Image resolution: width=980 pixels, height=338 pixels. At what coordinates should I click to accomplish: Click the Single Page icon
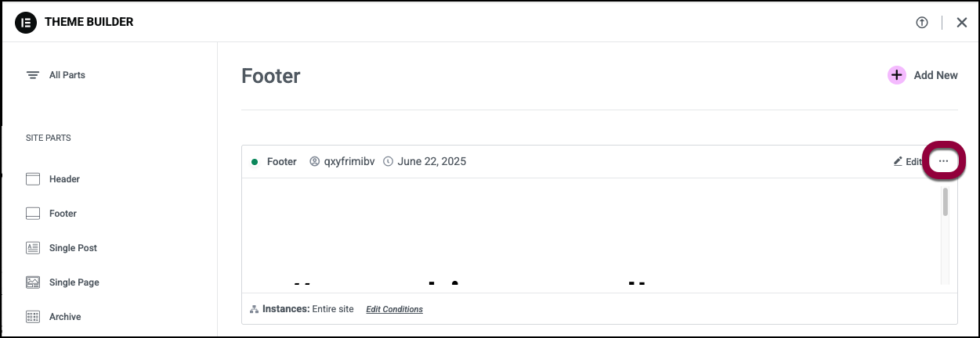33,282
